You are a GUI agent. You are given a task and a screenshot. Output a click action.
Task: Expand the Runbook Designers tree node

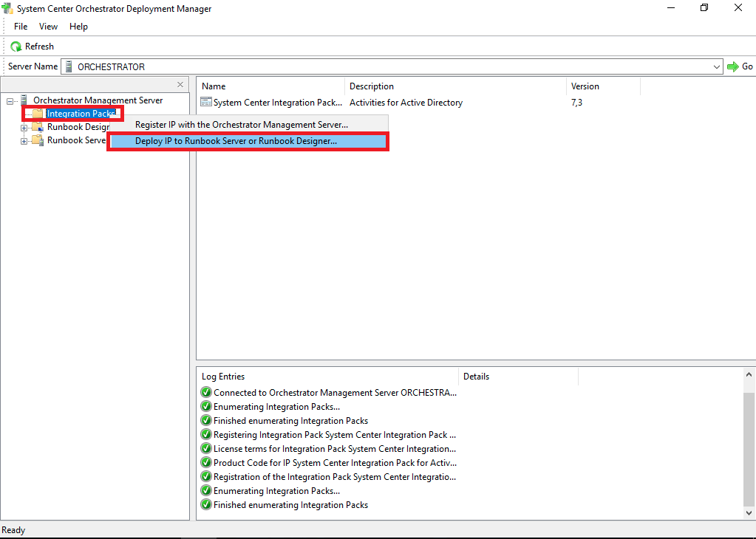(24, 128)
